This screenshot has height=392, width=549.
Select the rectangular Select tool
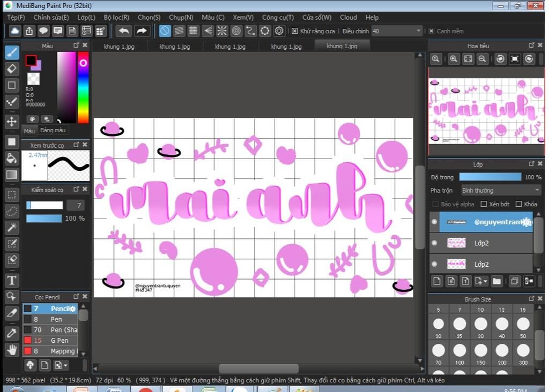(12, 195)
